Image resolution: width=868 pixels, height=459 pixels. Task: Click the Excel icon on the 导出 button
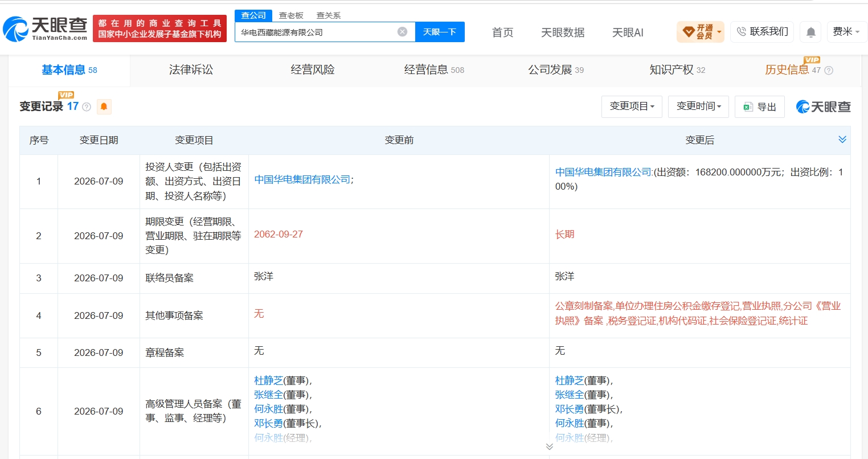748,106
